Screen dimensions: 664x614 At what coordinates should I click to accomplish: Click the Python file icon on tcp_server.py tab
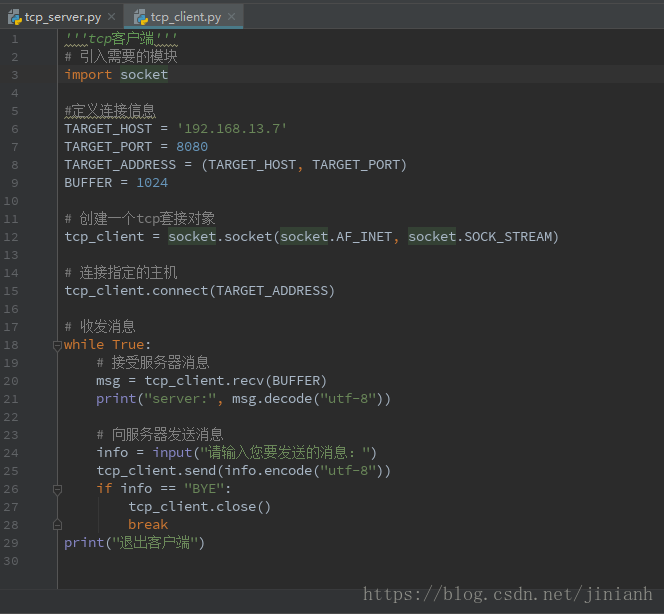tap(15, 17)
